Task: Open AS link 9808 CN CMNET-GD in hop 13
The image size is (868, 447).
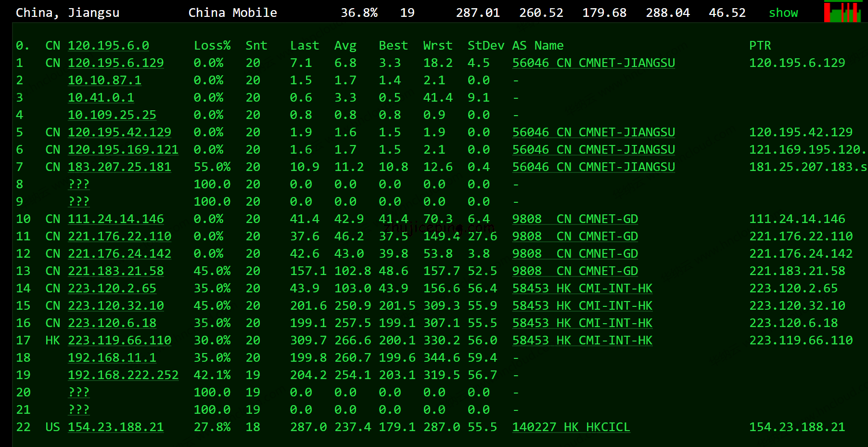Action: (x=575, y=271)
